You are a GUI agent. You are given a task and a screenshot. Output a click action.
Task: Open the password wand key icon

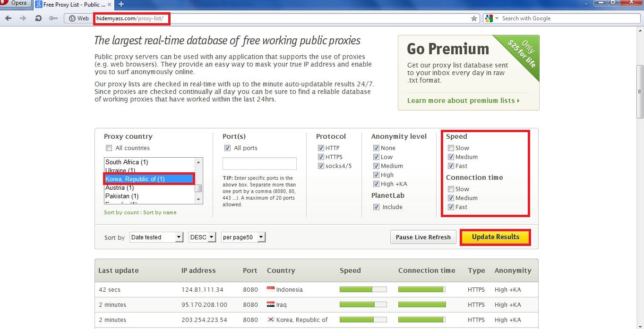(x=53, y=18)
